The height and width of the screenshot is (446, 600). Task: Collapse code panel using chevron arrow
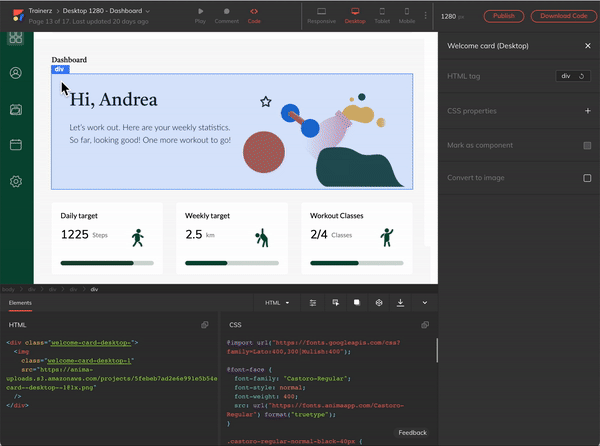click(x=424, y=302)
